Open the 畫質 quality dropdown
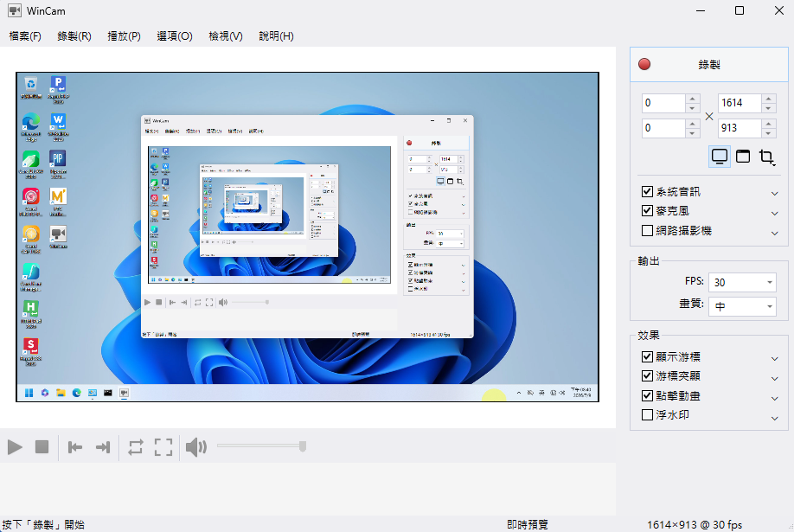The image size is (794, 532). [742, 306]
